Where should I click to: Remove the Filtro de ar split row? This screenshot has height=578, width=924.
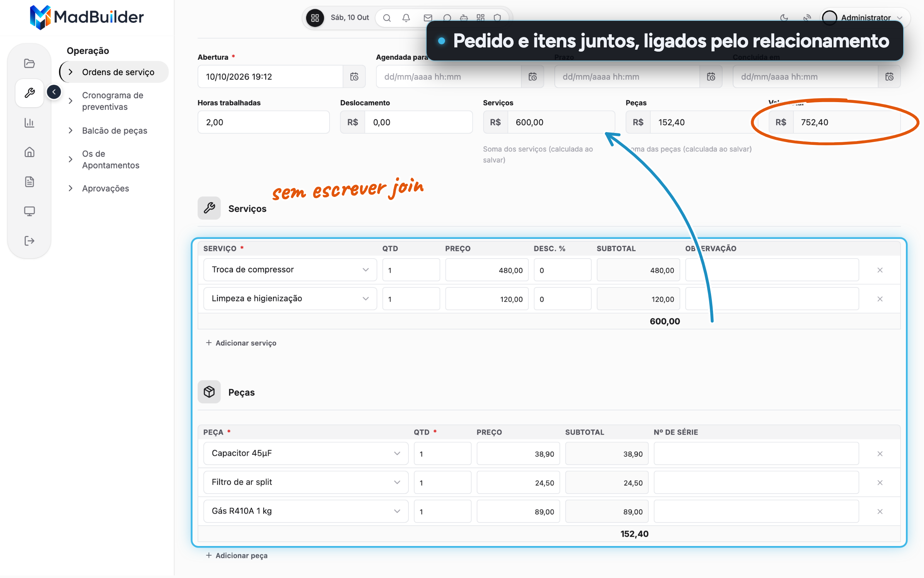pos(880,483)
